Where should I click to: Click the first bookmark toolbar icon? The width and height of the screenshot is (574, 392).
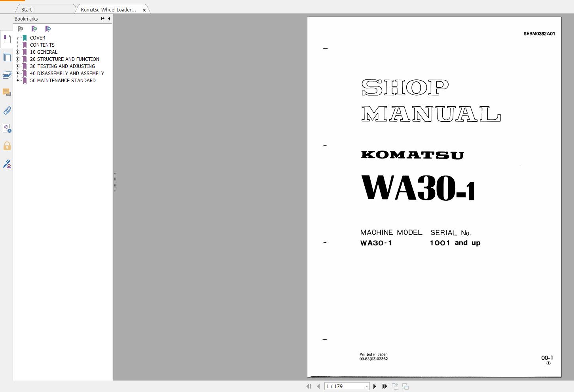coord(20,29)
